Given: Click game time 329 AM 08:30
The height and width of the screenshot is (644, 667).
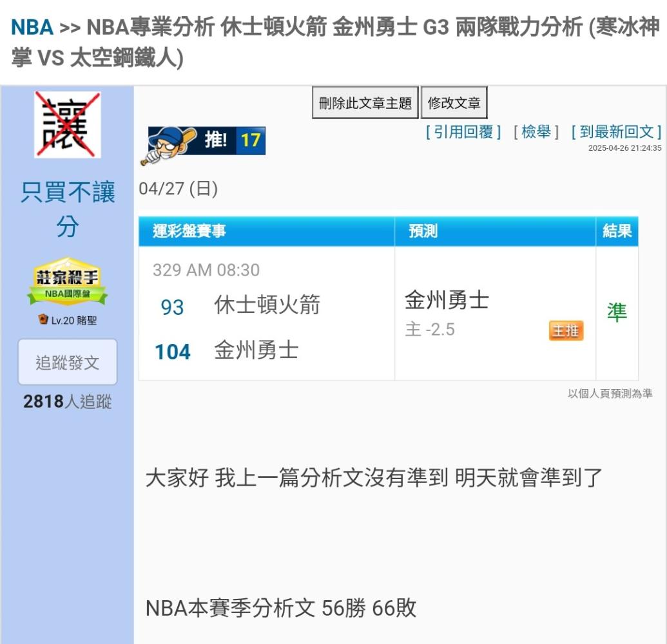Looking at the screenshot, I should (206, 270).
